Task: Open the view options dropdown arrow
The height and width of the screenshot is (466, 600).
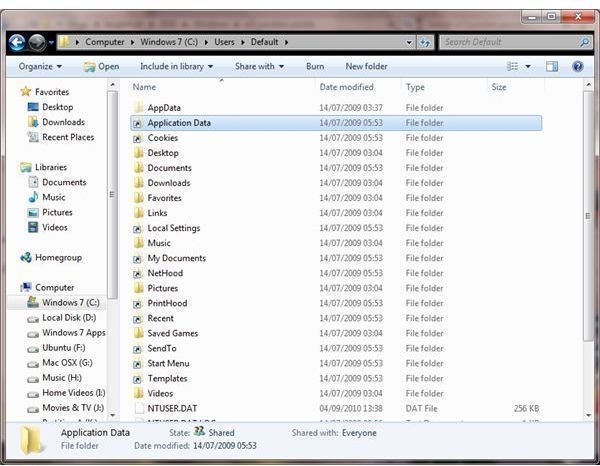Action: (528, 67)
